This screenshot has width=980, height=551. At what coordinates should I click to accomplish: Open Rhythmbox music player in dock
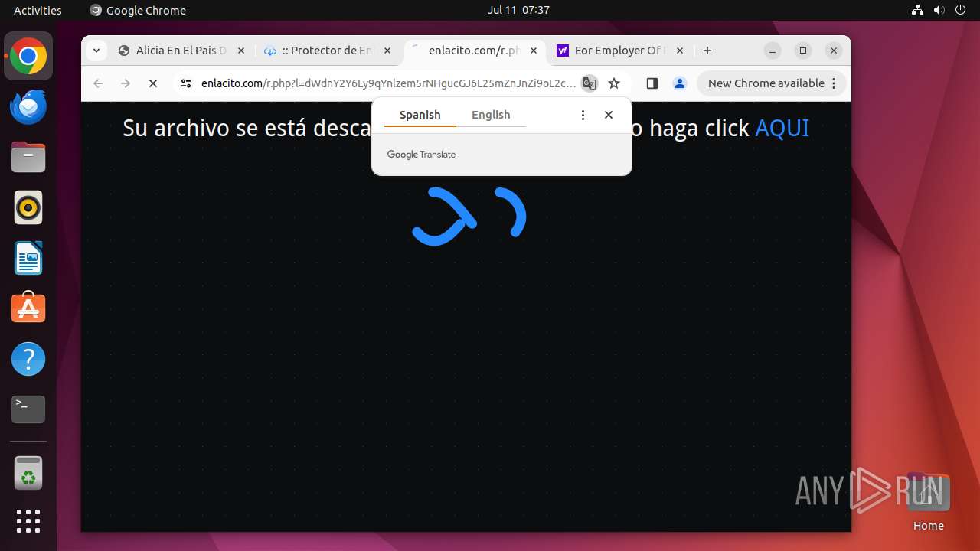pos(28,207)
